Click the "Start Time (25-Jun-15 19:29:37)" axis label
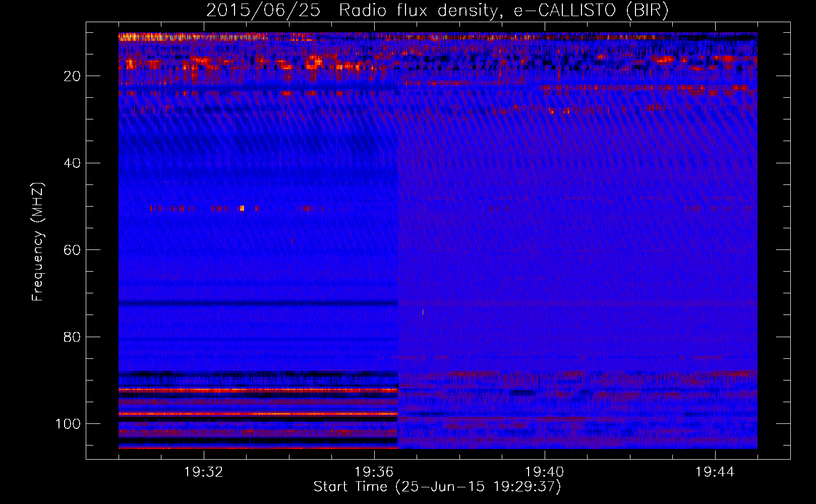This screenshot has height=504, width=816. (437, 487)
